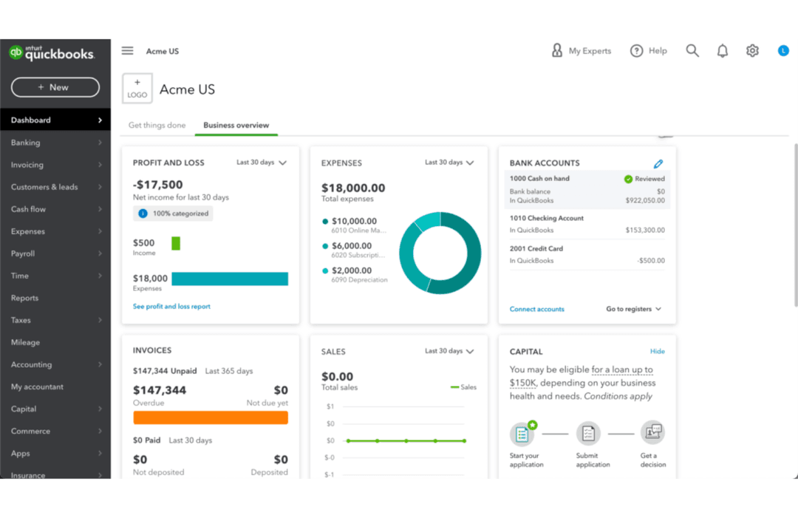Screen dimensions: 798x532
Task: Click the Sales chart line
Action: point(406,441)
